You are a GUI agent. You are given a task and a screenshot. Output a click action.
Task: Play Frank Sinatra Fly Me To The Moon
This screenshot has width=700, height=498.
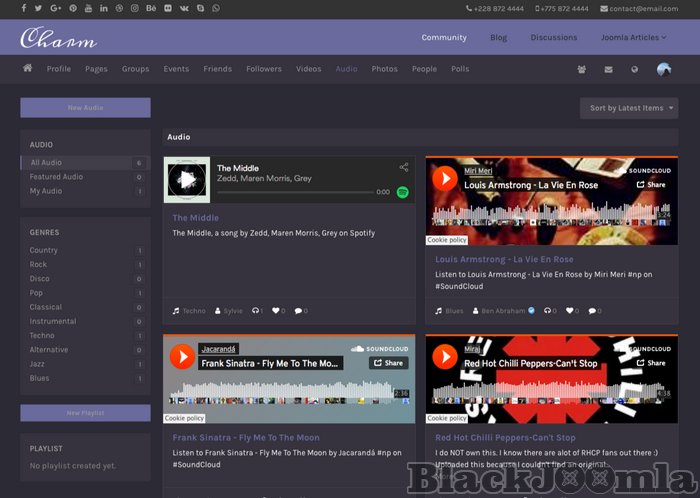coord(182,357)
